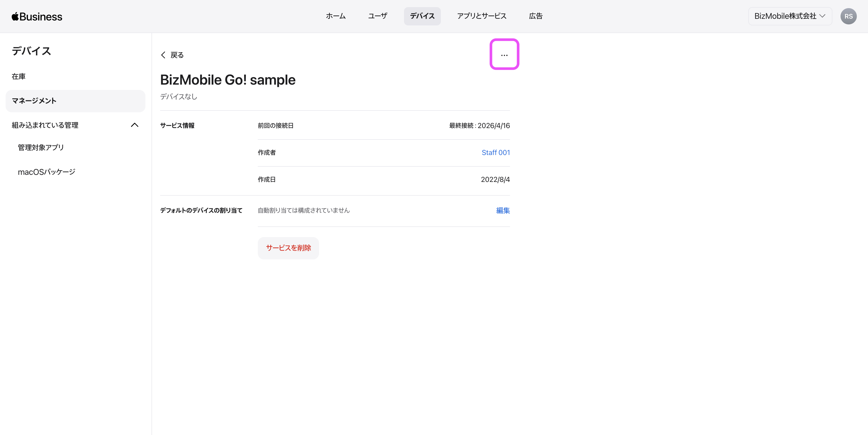Collapse the 組み込まれている管理 section chevron
Image resolution: width=868 pixels, height=435 pixels.
(134, 125)
